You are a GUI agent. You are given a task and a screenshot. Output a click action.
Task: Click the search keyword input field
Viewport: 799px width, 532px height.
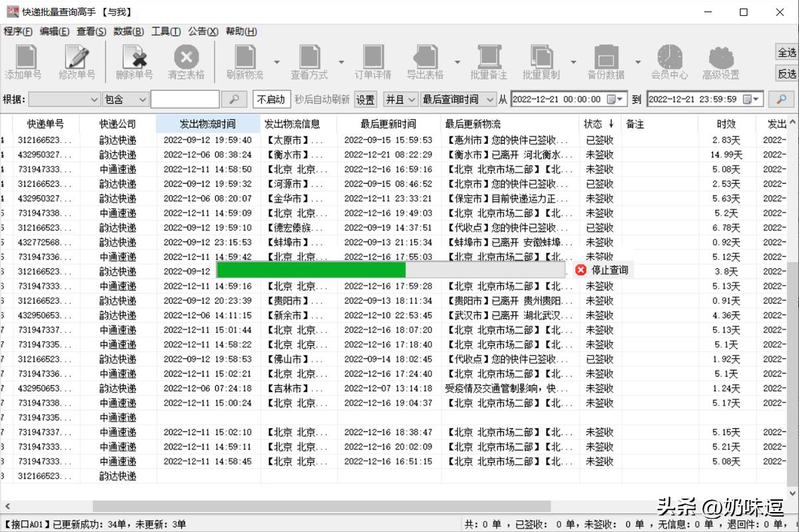click(x=184, y=100)
